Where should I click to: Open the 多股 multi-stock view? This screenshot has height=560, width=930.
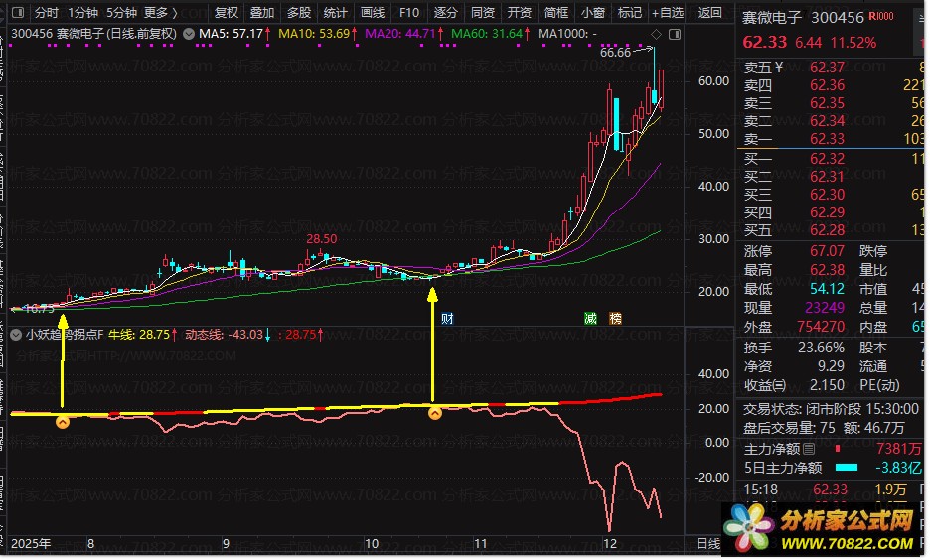(299, 12)
